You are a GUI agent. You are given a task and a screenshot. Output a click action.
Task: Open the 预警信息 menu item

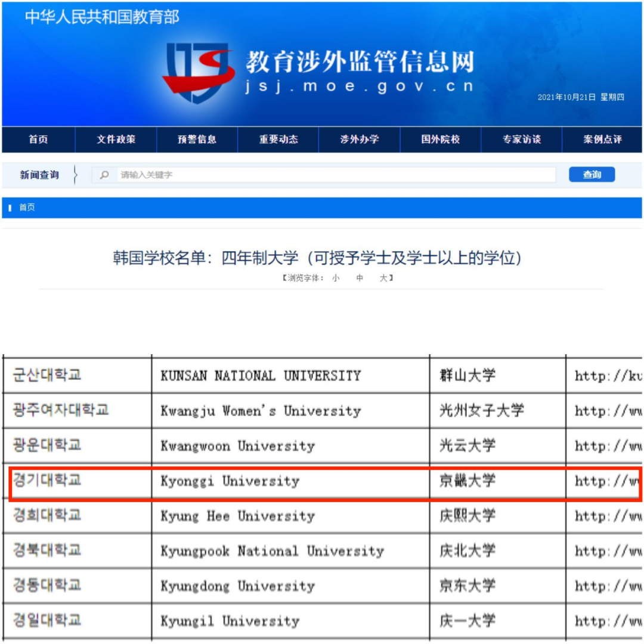click(197, 140)
